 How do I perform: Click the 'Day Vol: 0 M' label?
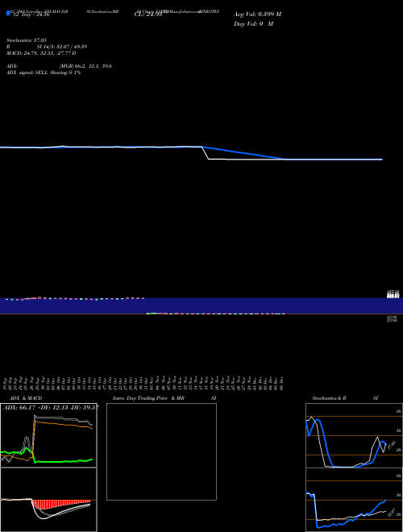[253, 24]
